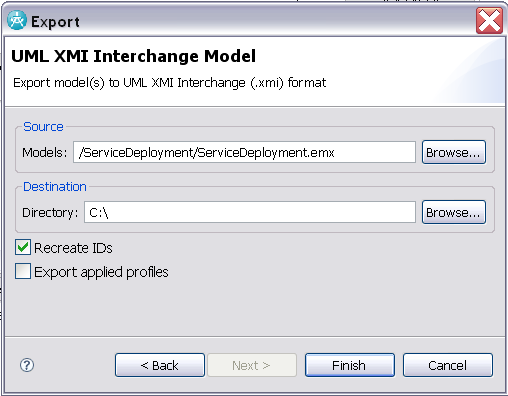The image size is (508, 396).
Task: Tick the Export applied profiles checkbox
Action: [x=23, y=271]
